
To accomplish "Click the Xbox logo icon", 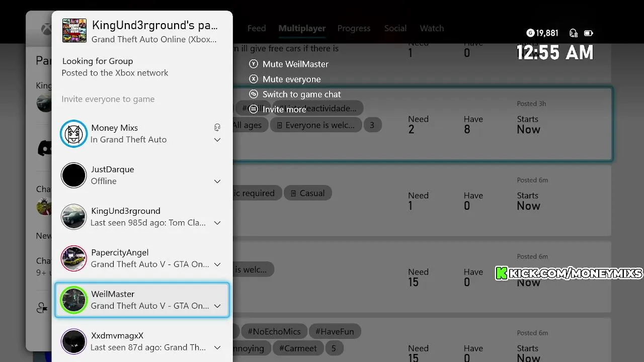I will (46, 29).
